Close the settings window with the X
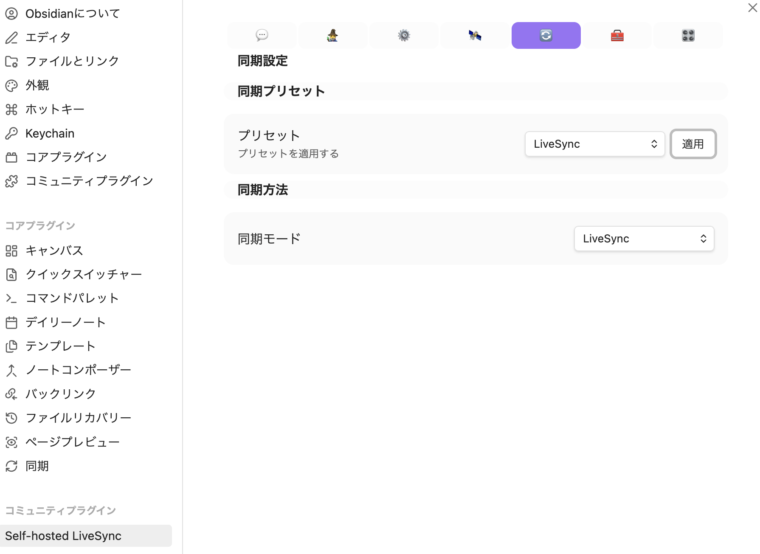 click(x=752, y=7)
